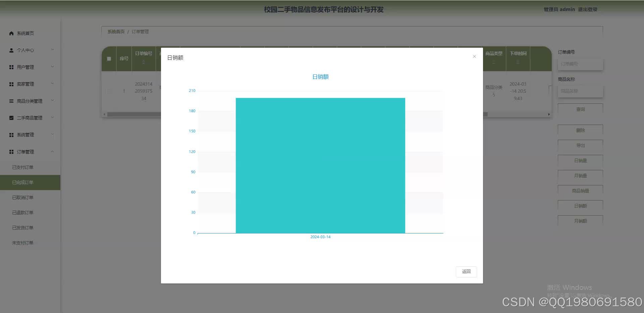Click the 用户管理 grid icon in sidebar
This screenshot has height=313, width=644.
point(11,67)
